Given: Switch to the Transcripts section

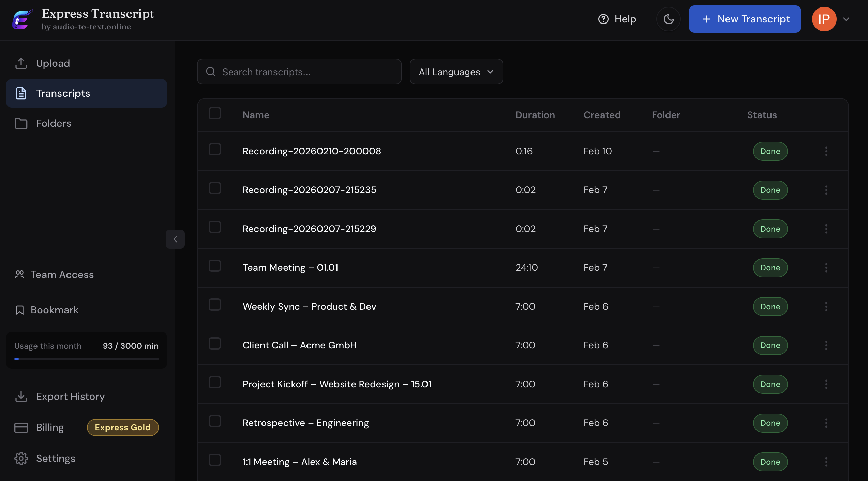Looking at the screenshot, I should point(63,93).
